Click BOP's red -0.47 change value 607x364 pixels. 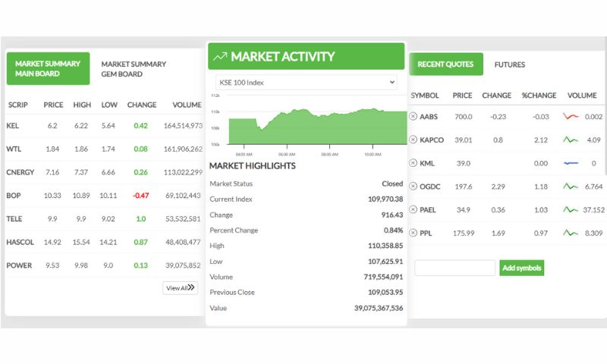coord(141,196)
